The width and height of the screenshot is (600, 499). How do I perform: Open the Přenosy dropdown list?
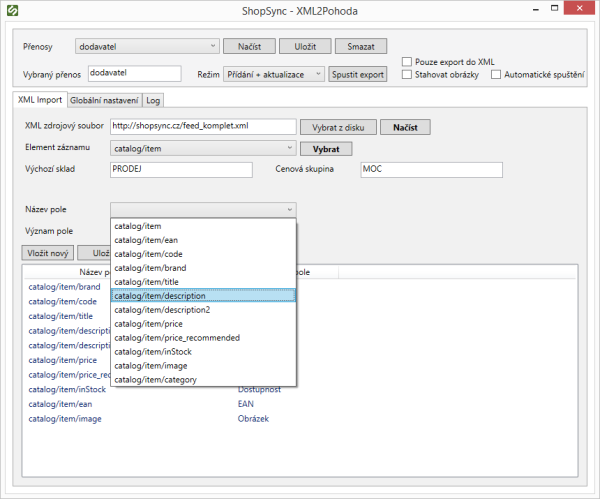(x=147, y=46)
